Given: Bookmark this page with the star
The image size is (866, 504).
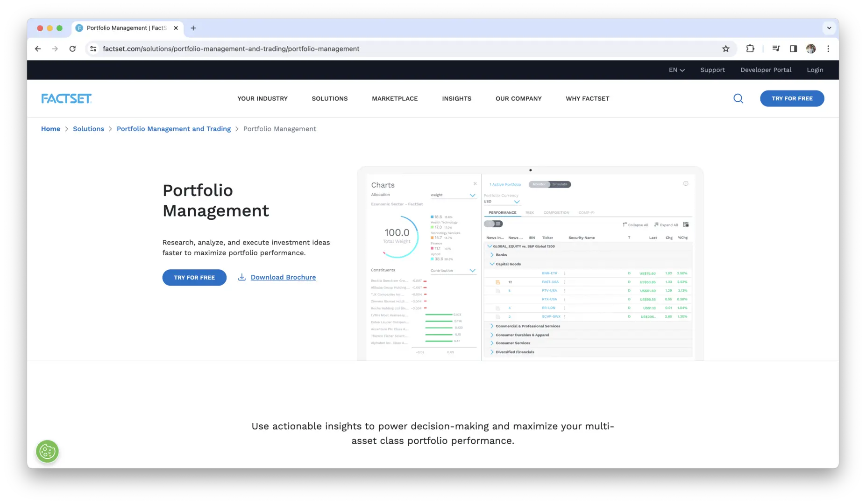Looking at the screenshot, I should click(x=726, y=49).
